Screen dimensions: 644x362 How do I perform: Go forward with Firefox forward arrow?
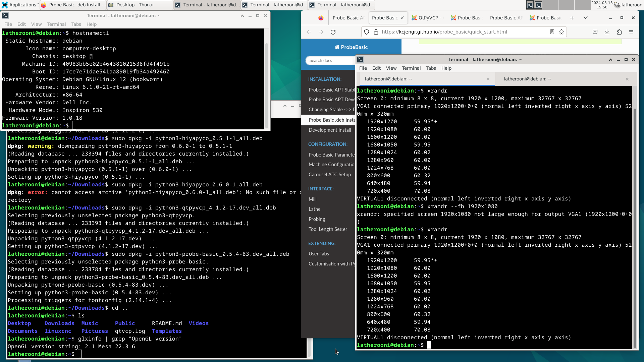coord(321,32)
